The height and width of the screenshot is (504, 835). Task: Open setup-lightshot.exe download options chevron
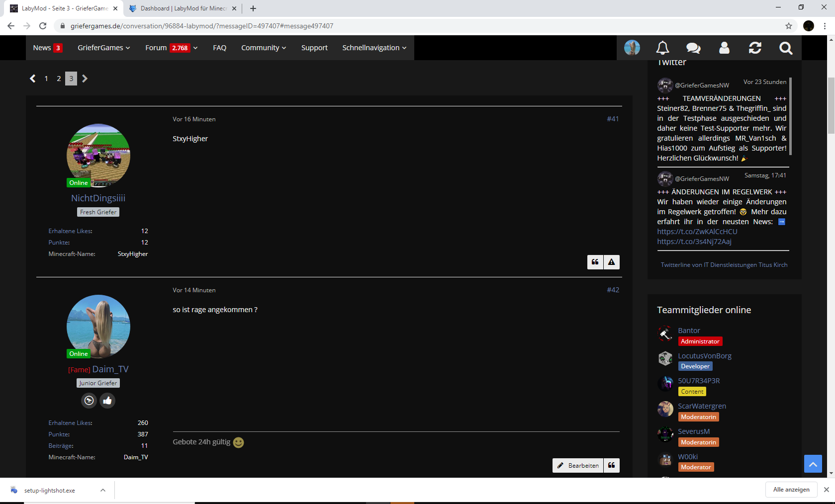point(103,490)
